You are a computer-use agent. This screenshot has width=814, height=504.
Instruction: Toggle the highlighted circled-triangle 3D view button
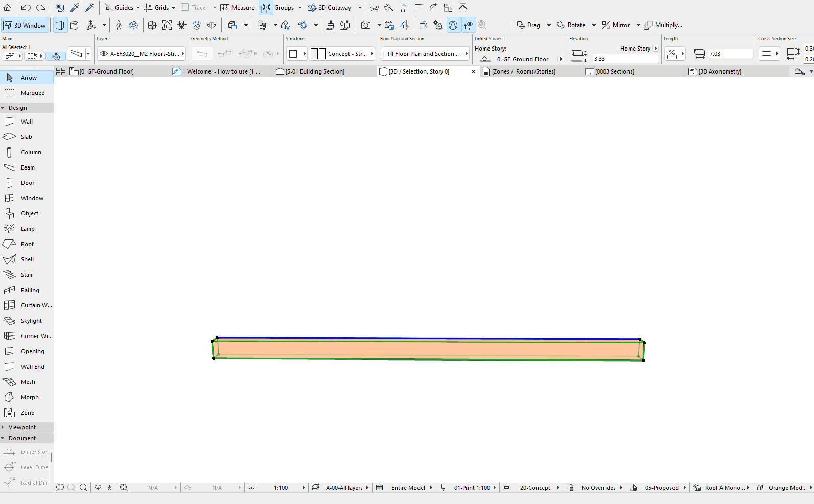point(453,25)
